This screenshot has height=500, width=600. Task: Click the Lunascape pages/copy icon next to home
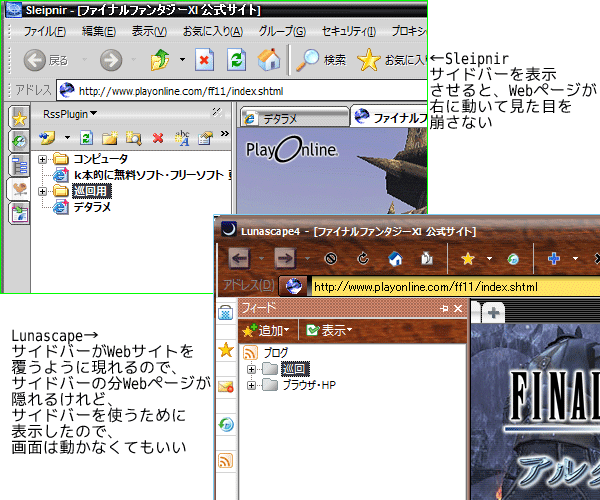pyautogui.click(x=427, y=259)
